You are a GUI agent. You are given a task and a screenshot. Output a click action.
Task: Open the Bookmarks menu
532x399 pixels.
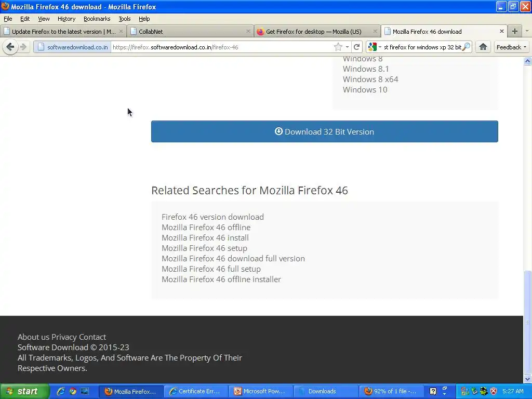[97, 19]
